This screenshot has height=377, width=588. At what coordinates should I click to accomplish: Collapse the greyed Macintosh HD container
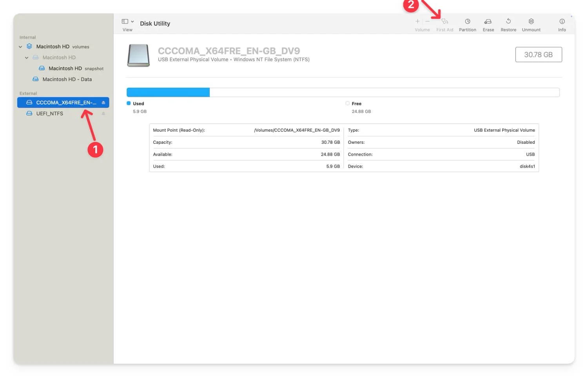pyautogui.click(x=27, y=58)
